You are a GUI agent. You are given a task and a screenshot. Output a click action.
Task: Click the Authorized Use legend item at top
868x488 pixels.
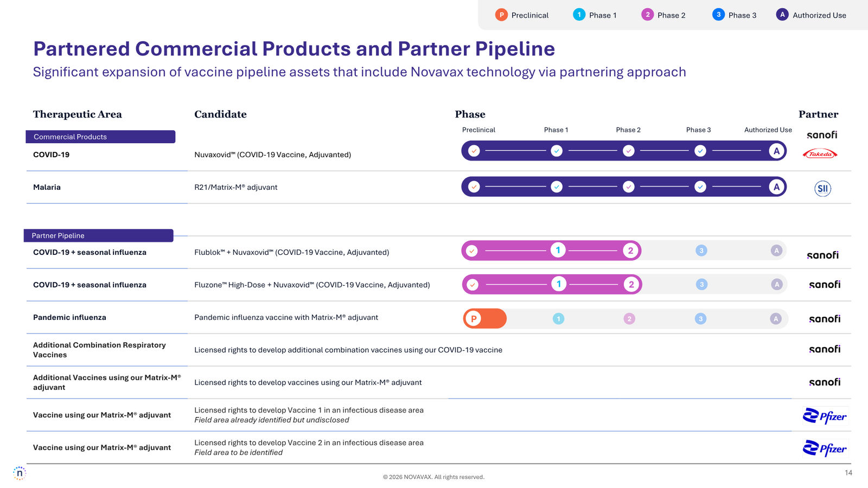811,15
